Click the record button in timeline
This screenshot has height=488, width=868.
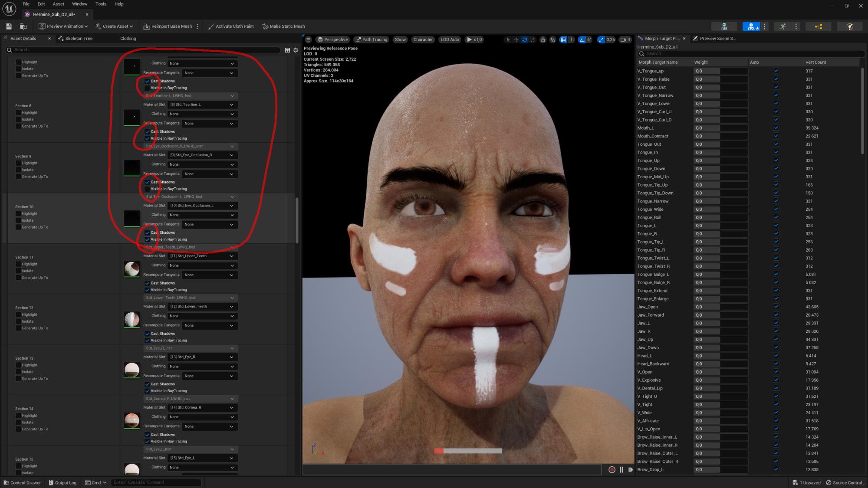612,469
